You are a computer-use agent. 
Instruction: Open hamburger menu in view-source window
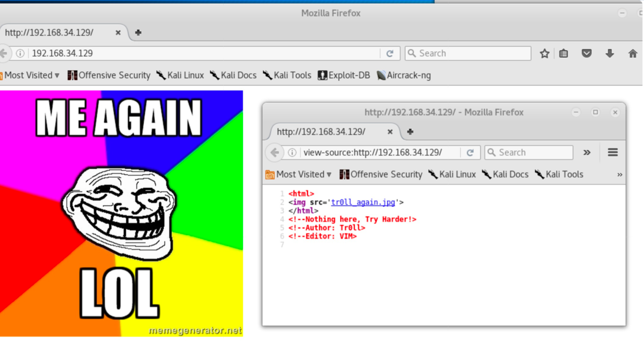[613, 153]
